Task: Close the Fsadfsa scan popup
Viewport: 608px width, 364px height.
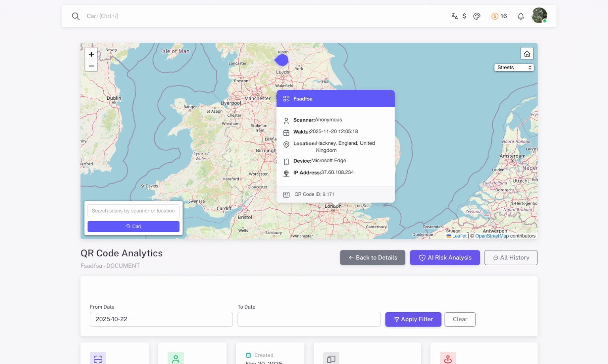Action: point(389,95)
